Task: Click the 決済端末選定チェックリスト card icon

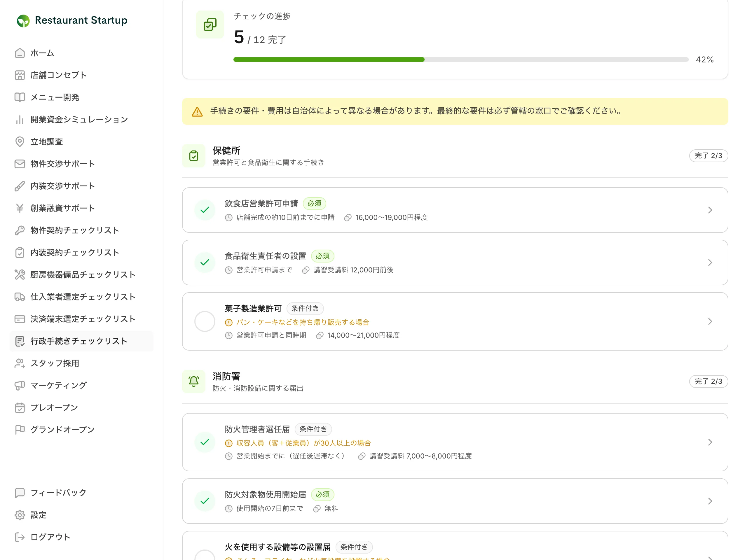Action: click(20, 319)
